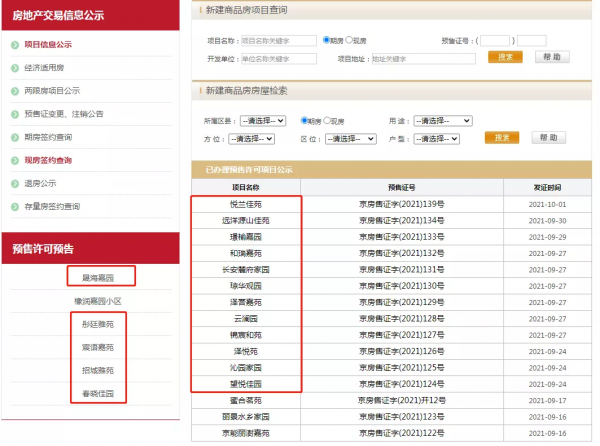Click the orange 搜索 button in project query
The height and width of the screenshot is (446, 600).
pyautogui.click(x=505, y=57)
